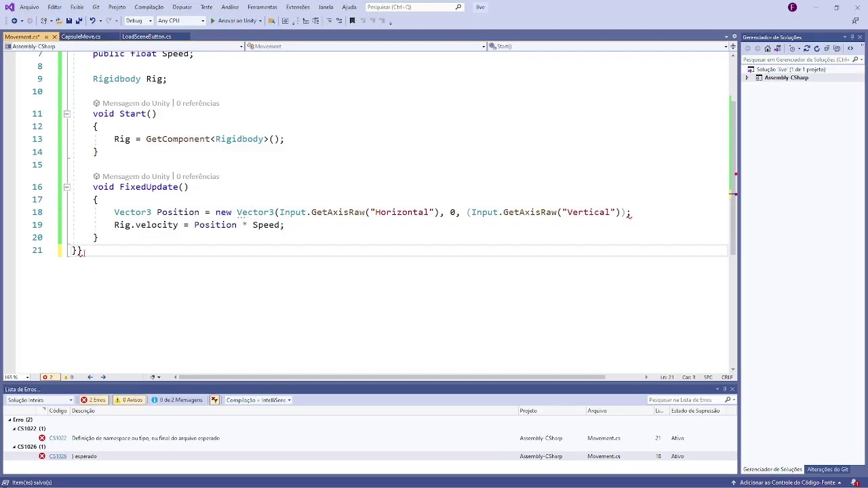Toggle a bookmark with the toolbar bookmark icon
The height and width of the screenshot is (488, 868).
pos(352,20)
